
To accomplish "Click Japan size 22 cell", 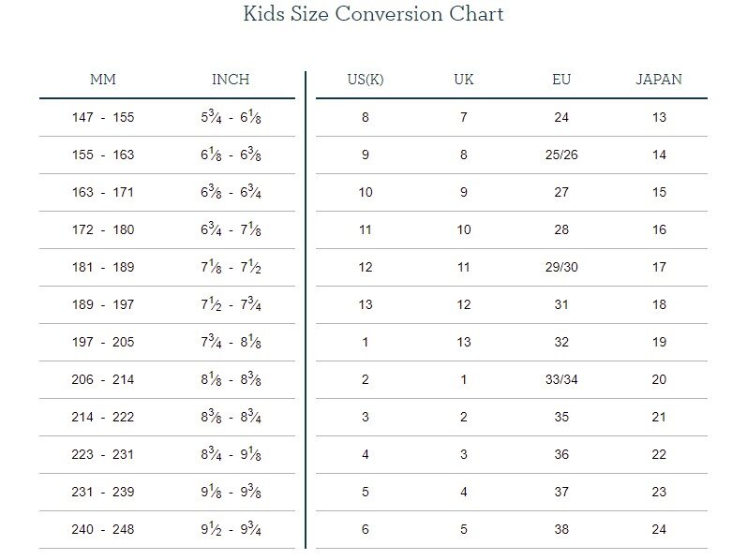I will 659,455.
